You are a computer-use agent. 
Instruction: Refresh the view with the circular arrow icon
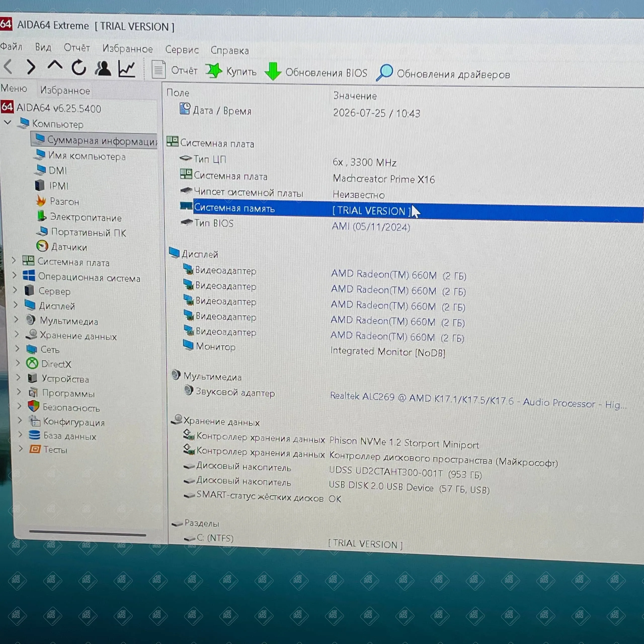[79, 67]
